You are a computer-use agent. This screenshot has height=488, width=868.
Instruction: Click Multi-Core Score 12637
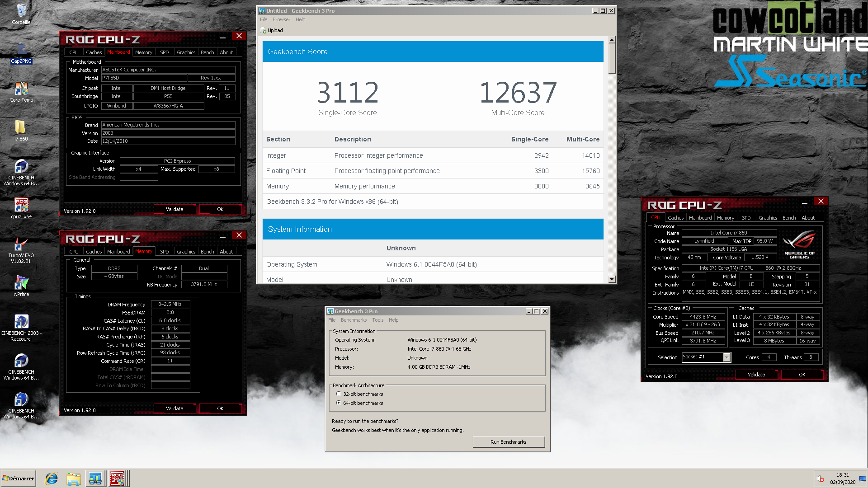(x=518, y=92)
